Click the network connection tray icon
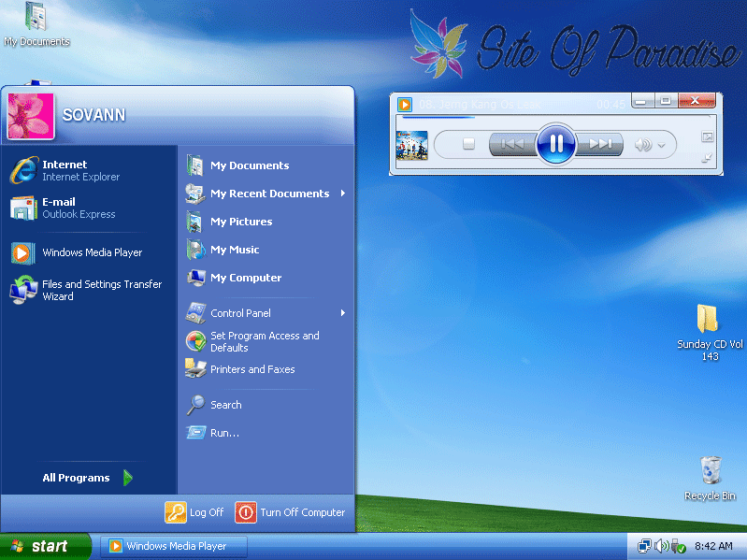The height and width of the screenshot is (560, 747). (x=644, y=546)
